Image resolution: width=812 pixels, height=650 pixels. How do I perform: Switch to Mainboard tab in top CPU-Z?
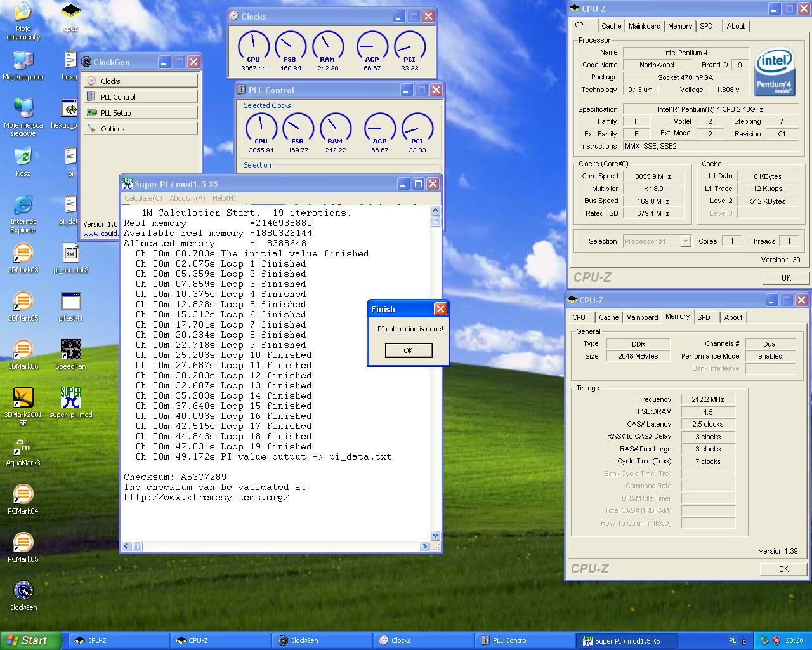(x=645, y=26)
